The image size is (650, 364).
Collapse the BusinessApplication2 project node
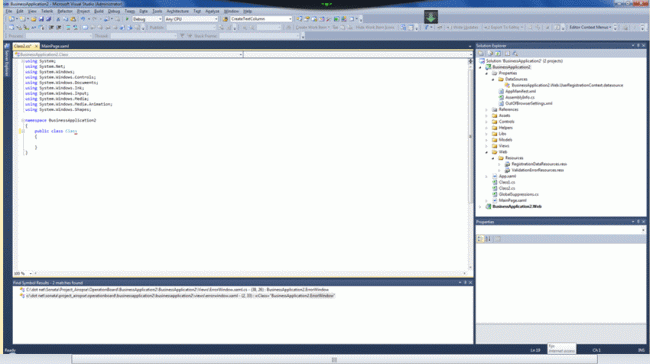pyautogui.click(x=480, y=67)
